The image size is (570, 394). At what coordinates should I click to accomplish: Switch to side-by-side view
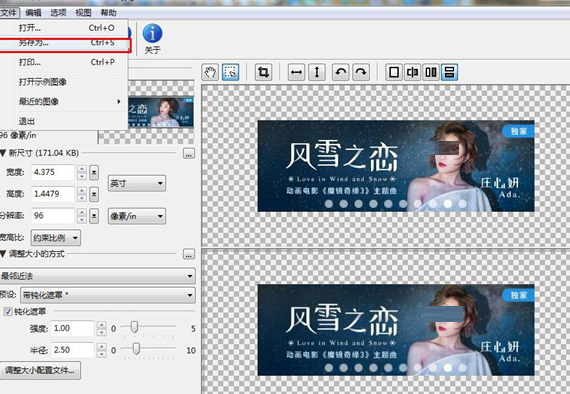[431, 72]
